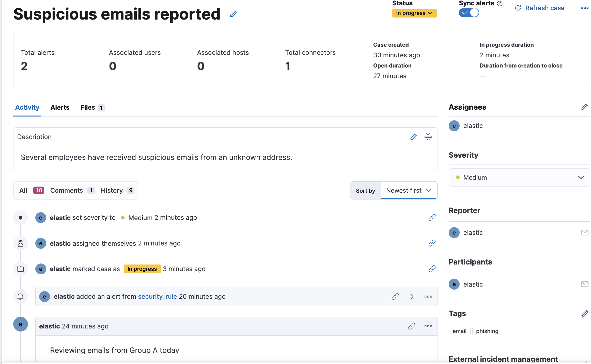Click the phishing tag badge
The height and width of the screenshot is (364, 591).
coord(487,331)
